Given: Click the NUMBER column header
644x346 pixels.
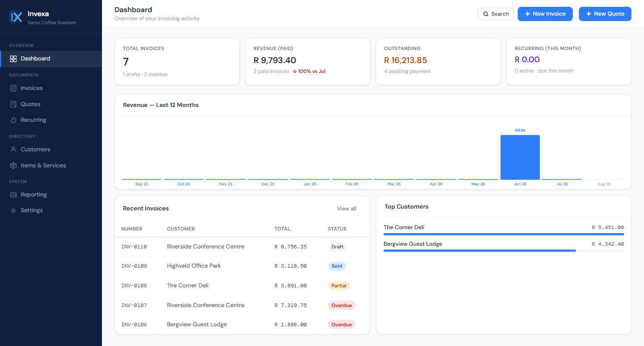Looking at the screenshot, I should pos(131,229).
